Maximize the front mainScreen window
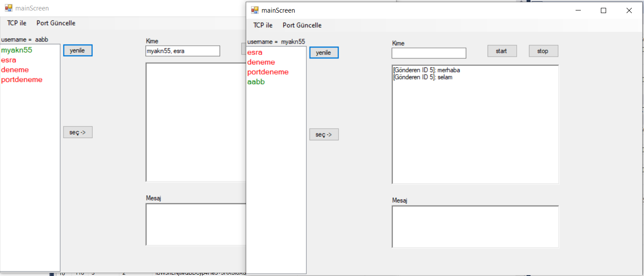Screen dimensions: 644x276 click(x=603, y=10)
